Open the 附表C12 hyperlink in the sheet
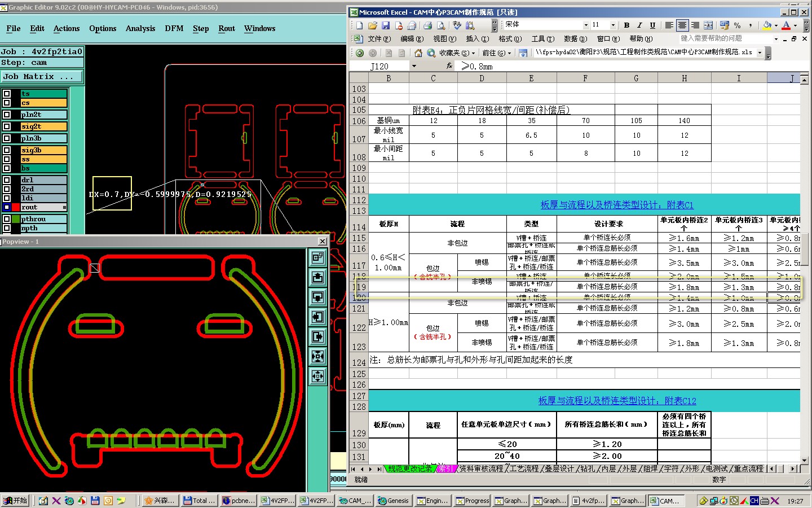Screen dimensions: 812x508 pos(617,401)
